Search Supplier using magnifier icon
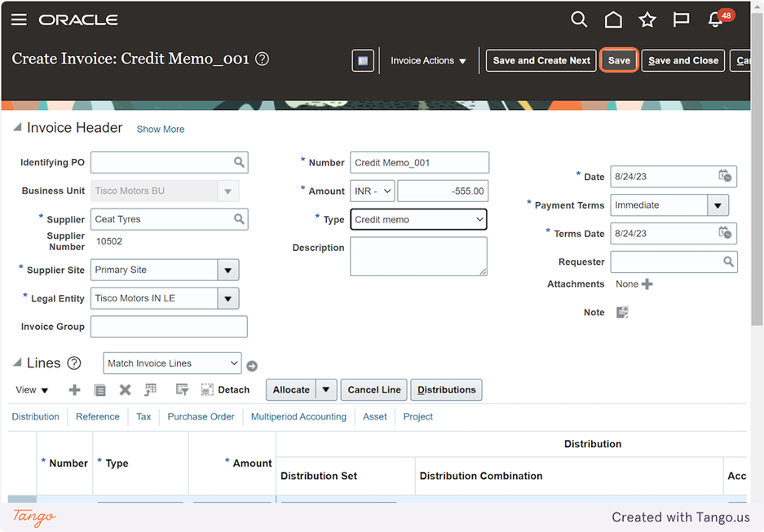 tap(239, 219)
